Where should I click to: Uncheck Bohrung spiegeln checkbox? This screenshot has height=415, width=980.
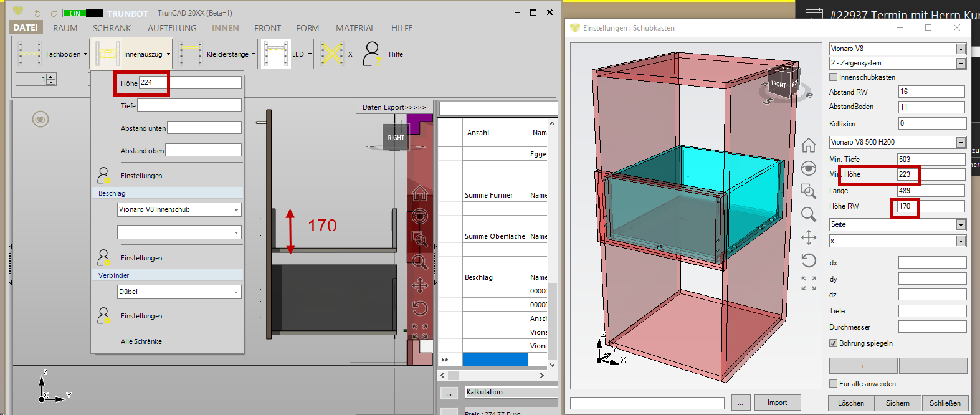coord(834,343)
